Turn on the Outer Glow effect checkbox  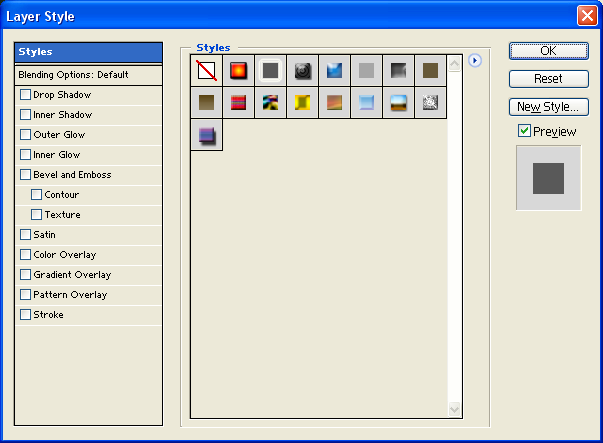coord(25,134)
